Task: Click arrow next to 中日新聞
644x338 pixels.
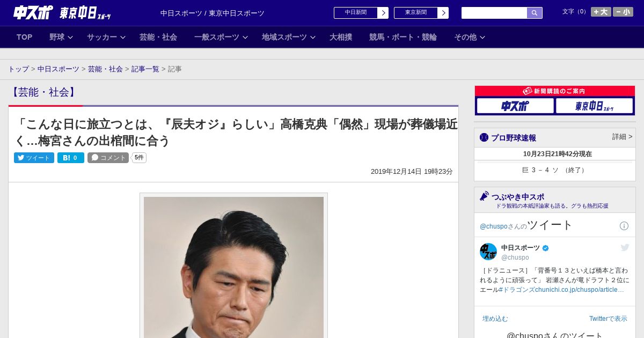Action: pos(383,13)
